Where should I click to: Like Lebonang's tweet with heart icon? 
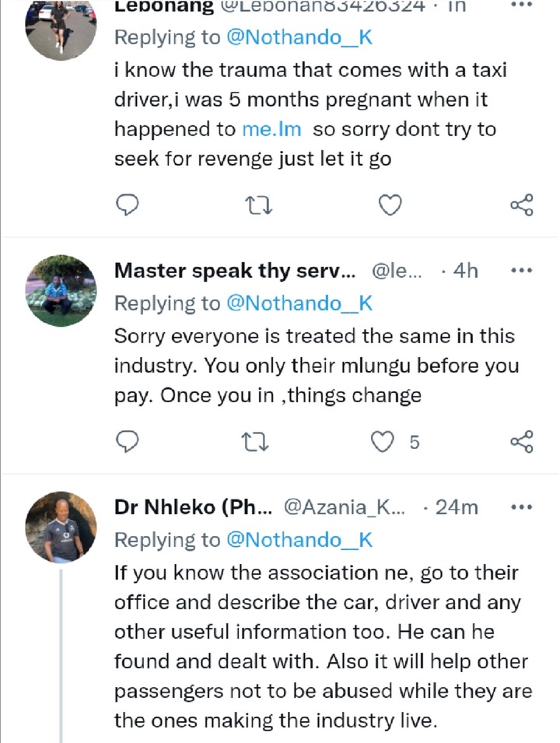(x=390, y=205)
